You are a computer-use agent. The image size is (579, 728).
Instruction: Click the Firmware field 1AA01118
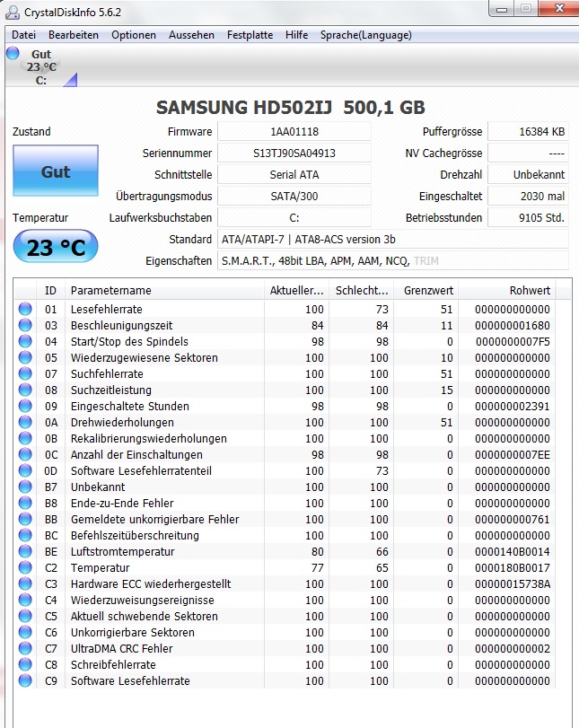click(x=294, y=131)
